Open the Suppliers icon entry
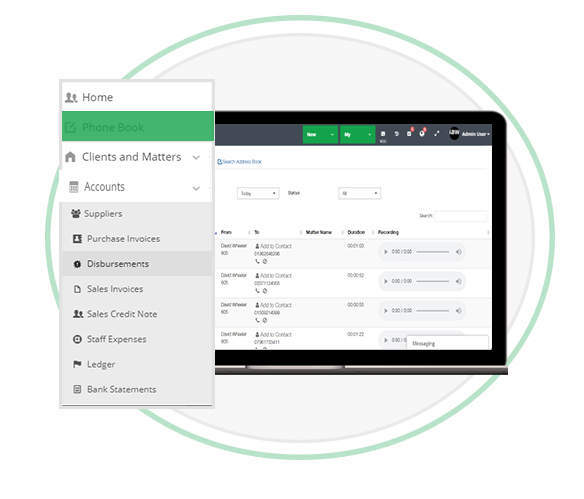Image resolution: width=584 pixels, height=499 pixels. pos(76,213)
